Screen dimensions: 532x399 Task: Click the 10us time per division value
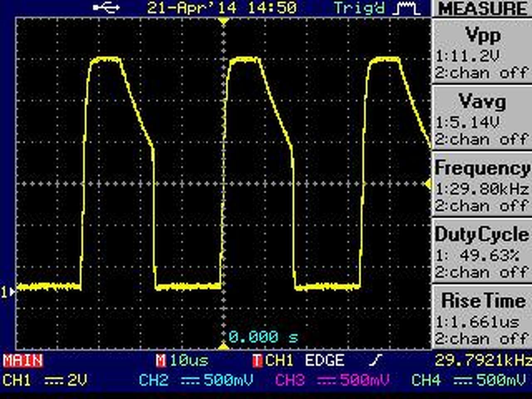click(x=189, y=360)
